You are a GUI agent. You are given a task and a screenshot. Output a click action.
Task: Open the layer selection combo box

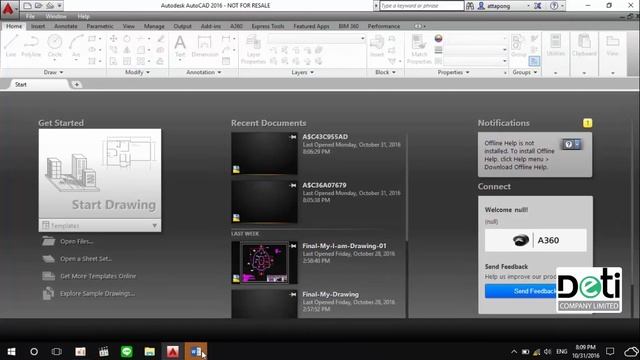pyautogui.click(x=317, y=38)
